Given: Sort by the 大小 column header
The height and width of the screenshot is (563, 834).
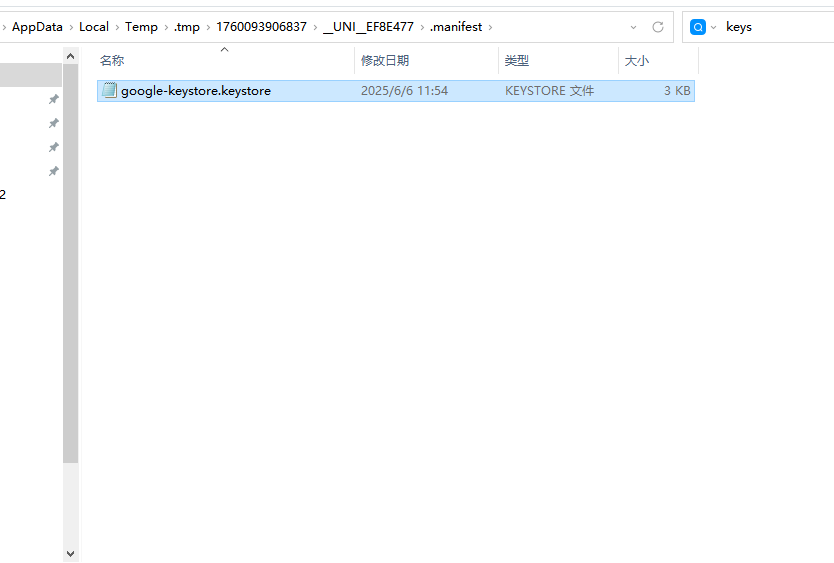Looking at the screenshot, I should [637, 61].
